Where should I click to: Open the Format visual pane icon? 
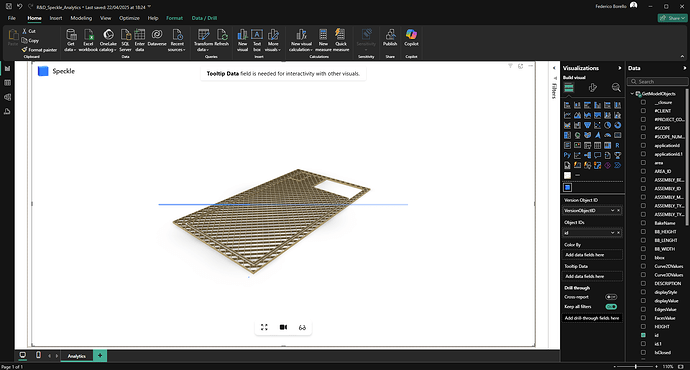pos(593,88)
